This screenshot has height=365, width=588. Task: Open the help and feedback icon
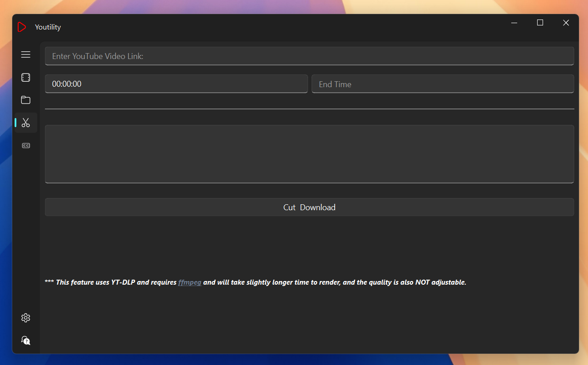click(26, 340)
